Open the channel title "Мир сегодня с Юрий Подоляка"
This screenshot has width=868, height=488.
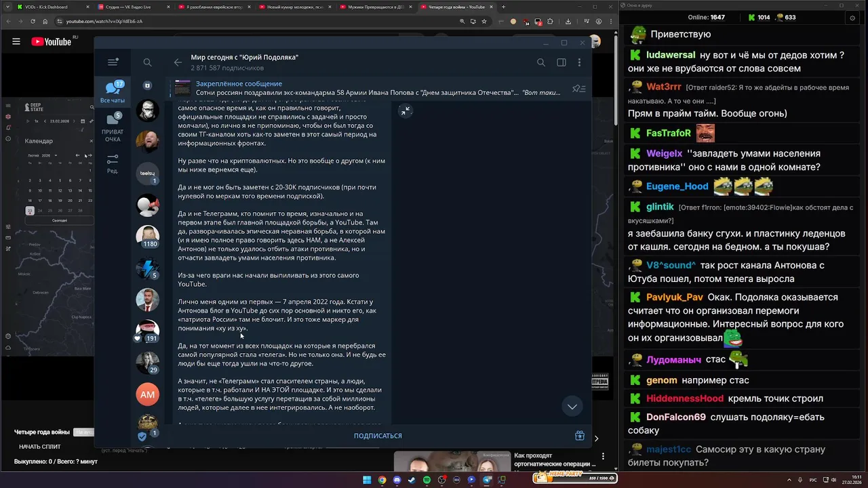[x=244, y=58]
